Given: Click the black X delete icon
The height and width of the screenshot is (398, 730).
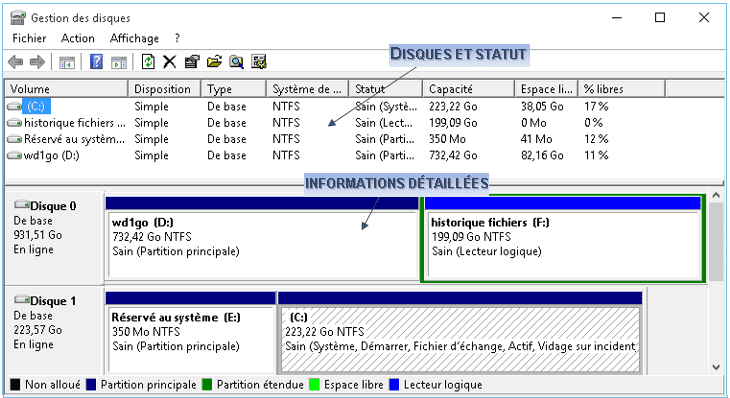Looking at the screenshot, I should (x=169, y=61).
